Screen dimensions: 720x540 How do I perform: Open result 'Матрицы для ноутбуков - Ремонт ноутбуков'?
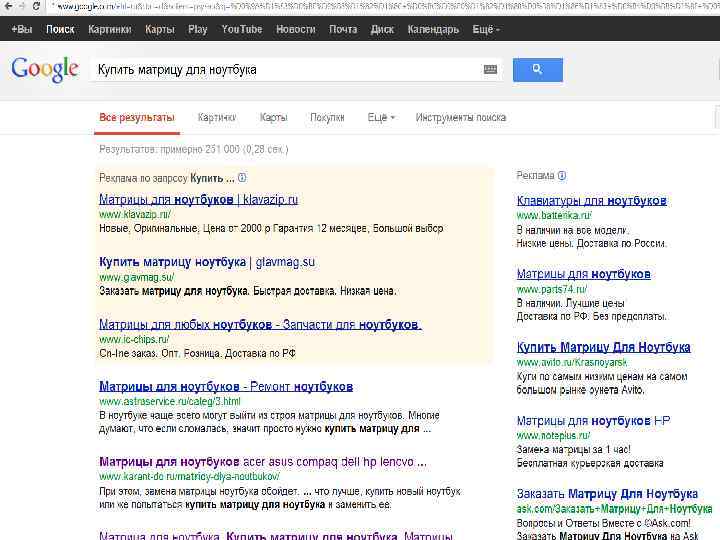point(226,387)
